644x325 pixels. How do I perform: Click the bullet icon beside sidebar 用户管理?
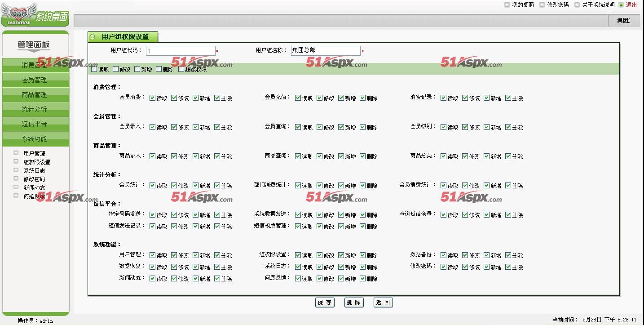pos(16,153)
